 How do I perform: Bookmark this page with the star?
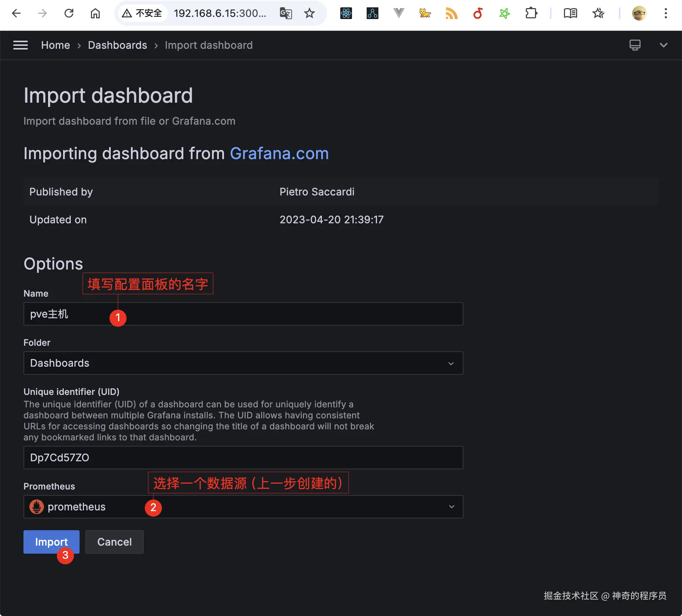[x=309, y=14]
